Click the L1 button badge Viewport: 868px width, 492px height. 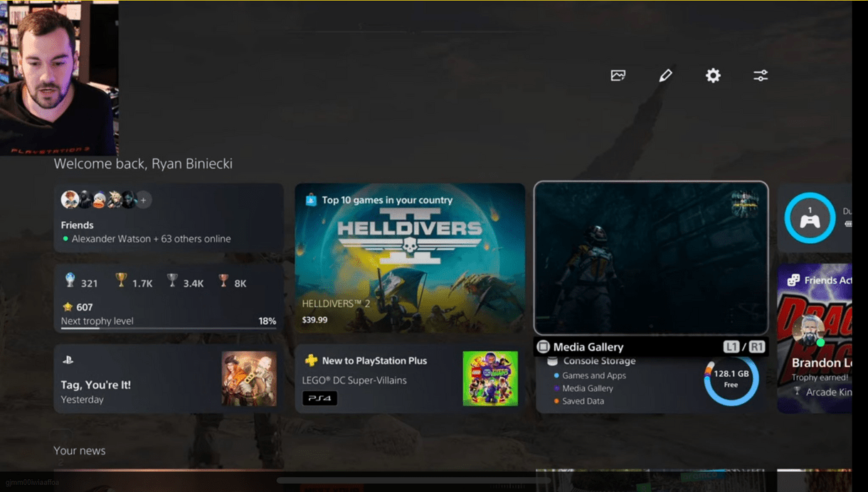(x=731, y=347)
